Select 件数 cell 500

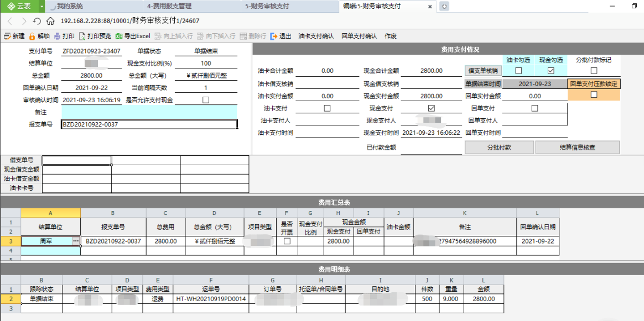pos(427,299)
